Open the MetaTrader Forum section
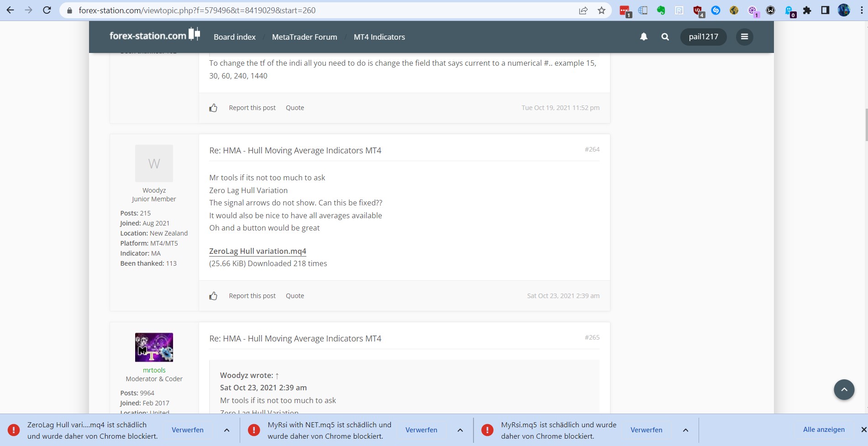The width and height of the screenshot is (868, 446). [x=305, y=37]
